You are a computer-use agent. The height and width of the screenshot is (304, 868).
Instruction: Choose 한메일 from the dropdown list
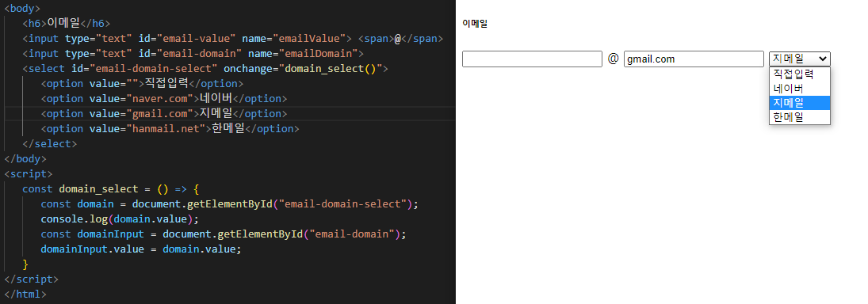[x=799, y=117]
